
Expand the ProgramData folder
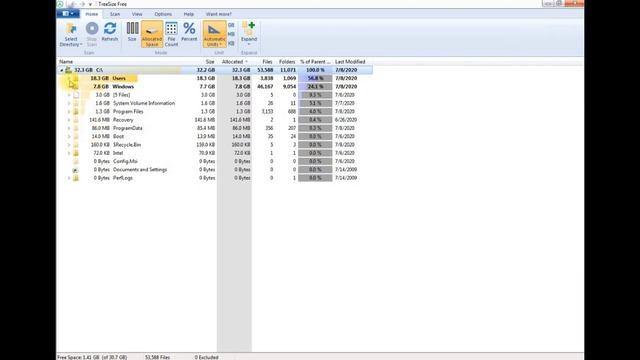tap(69, 128)
